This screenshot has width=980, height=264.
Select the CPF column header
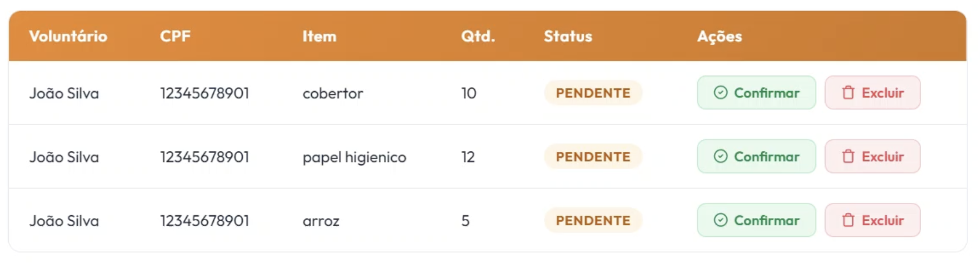[x=176, y=36]
